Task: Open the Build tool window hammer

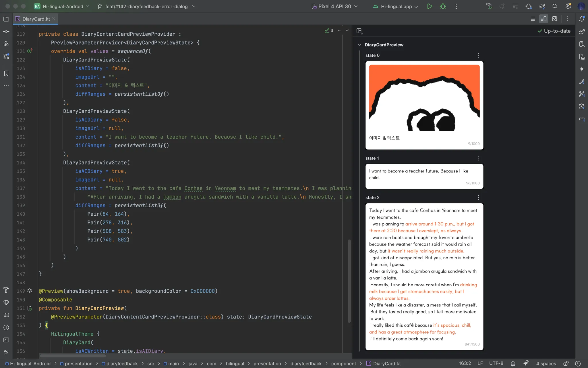Action: coord(6,290)
